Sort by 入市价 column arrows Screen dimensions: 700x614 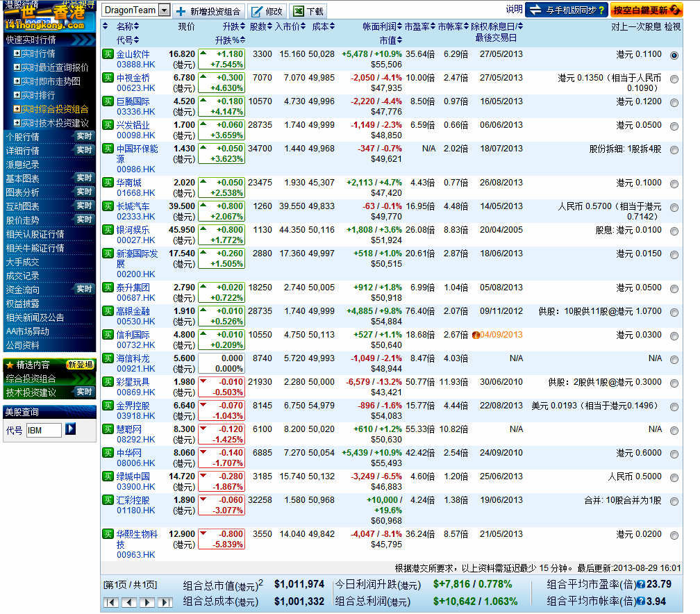tap(303, 26)
